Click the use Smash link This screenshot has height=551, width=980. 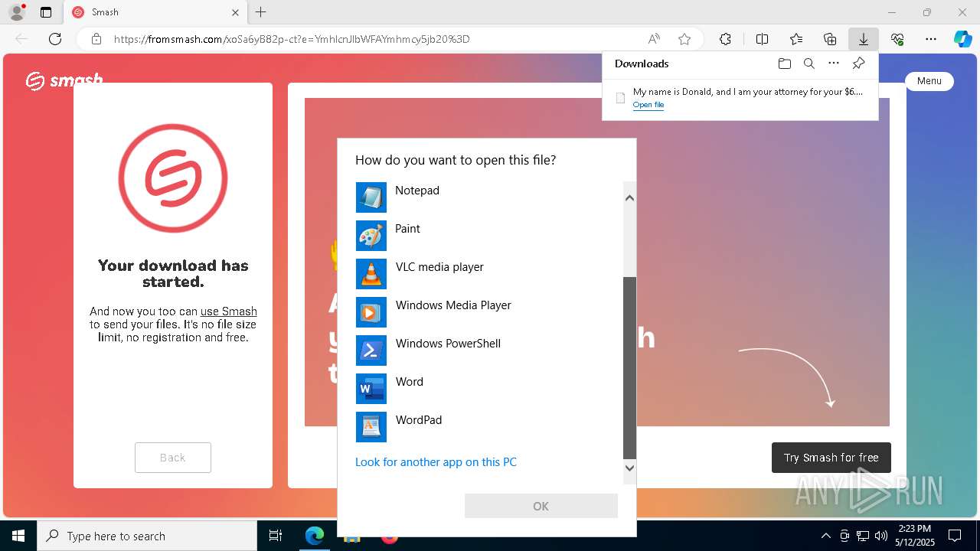[229, 311]
